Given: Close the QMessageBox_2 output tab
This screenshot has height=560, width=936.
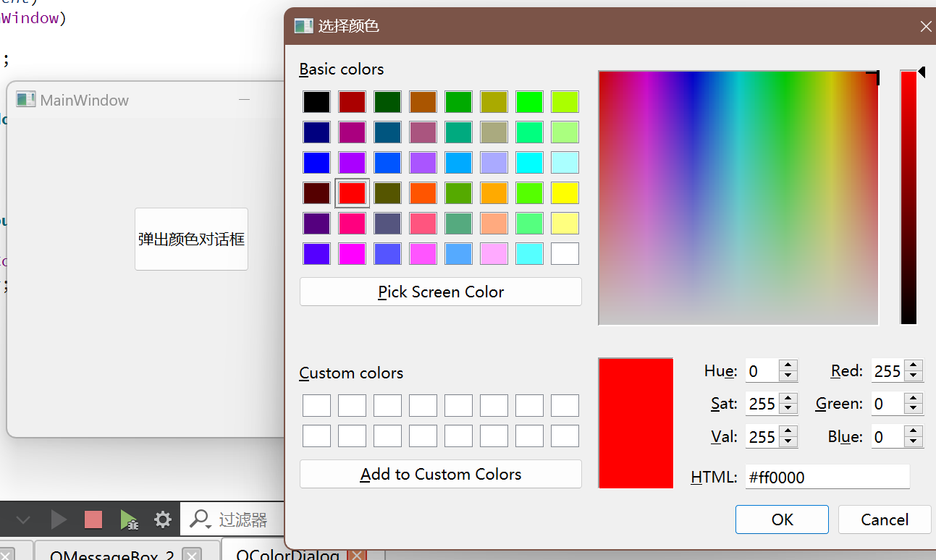Looking at the screenshot, I should click(x=191, y=554).
